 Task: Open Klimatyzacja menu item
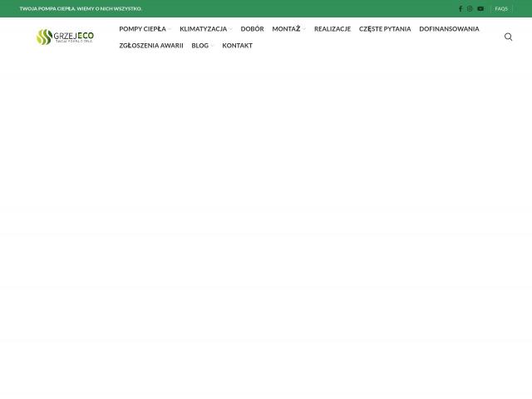pos(203,29)
